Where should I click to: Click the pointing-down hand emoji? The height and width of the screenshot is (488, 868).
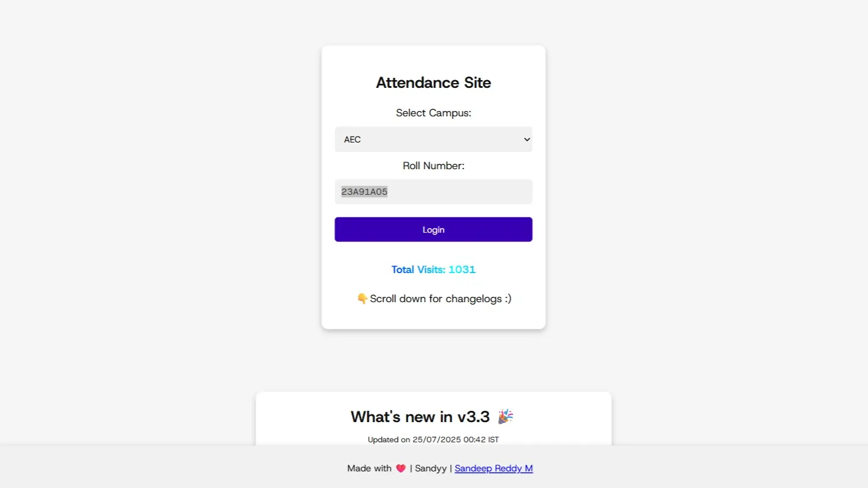tap(362, 299)
